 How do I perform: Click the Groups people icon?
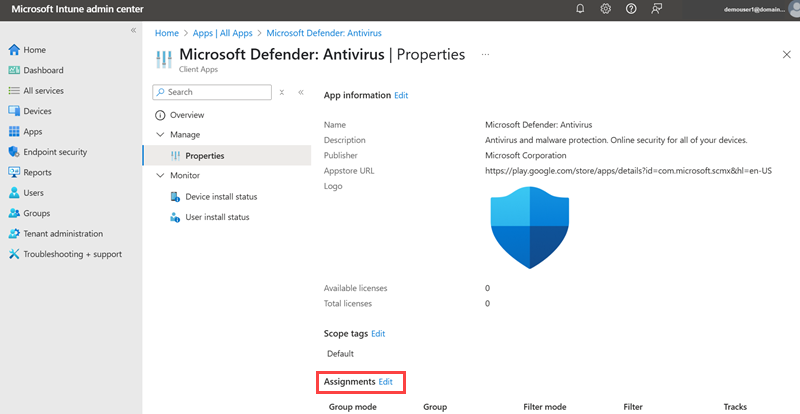coord(14,213)
